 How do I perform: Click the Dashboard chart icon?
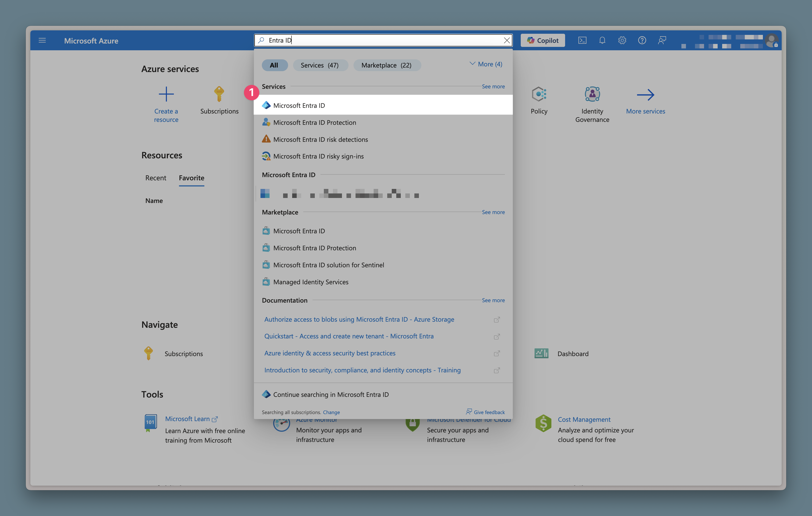tap(541, 353)
